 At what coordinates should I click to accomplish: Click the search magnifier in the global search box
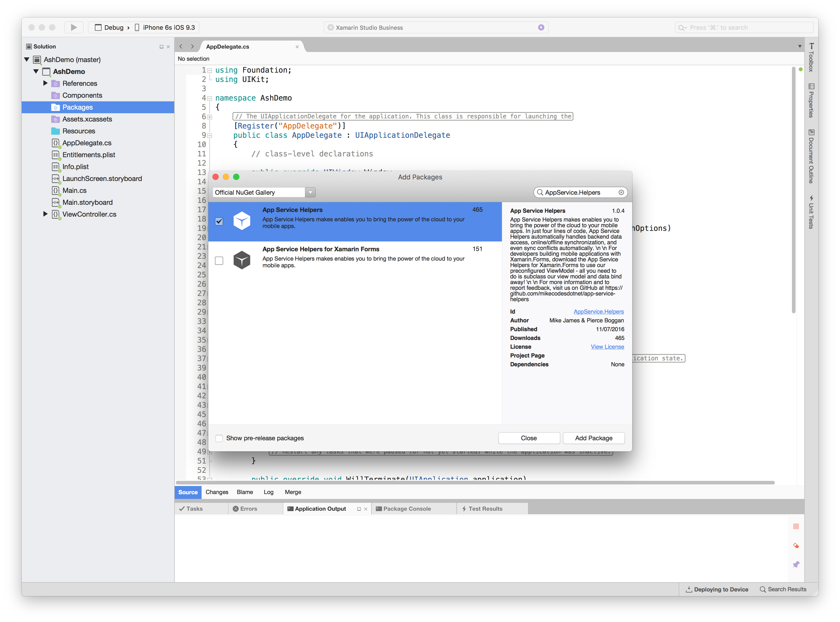681,27
